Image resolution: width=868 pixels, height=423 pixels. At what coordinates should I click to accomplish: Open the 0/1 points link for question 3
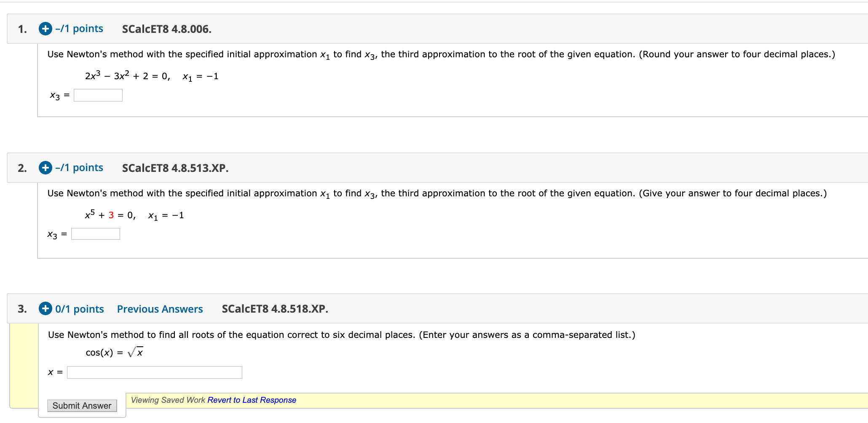click(80, 309)
